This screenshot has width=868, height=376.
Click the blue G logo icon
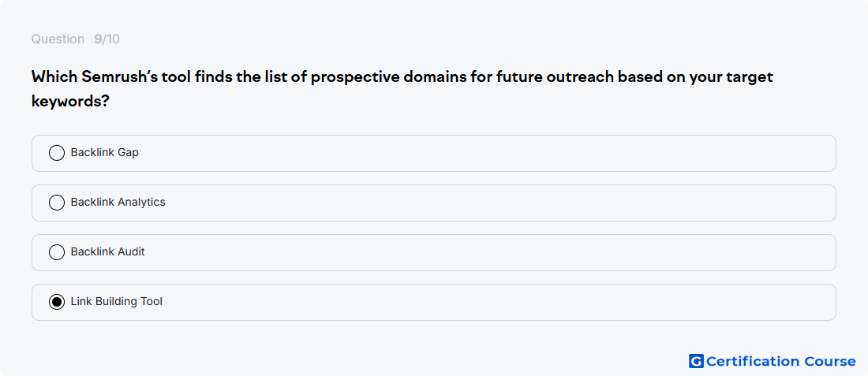696,361
